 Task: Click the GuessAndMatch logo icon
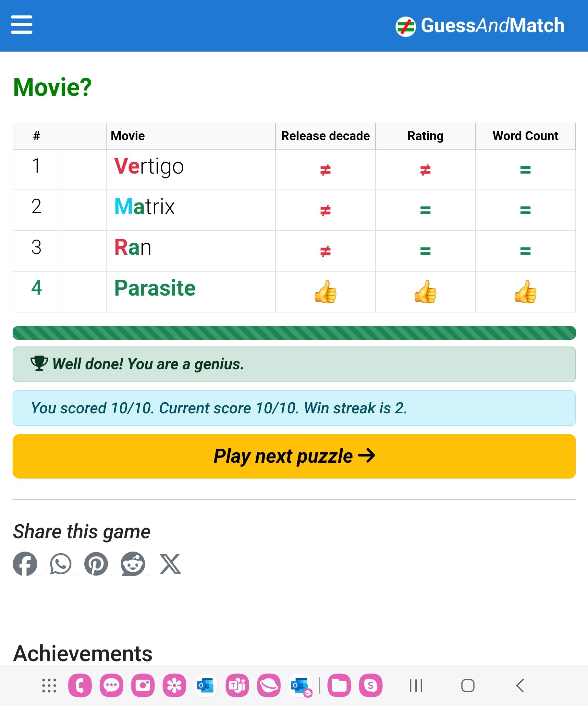click(x=405, y=26)
